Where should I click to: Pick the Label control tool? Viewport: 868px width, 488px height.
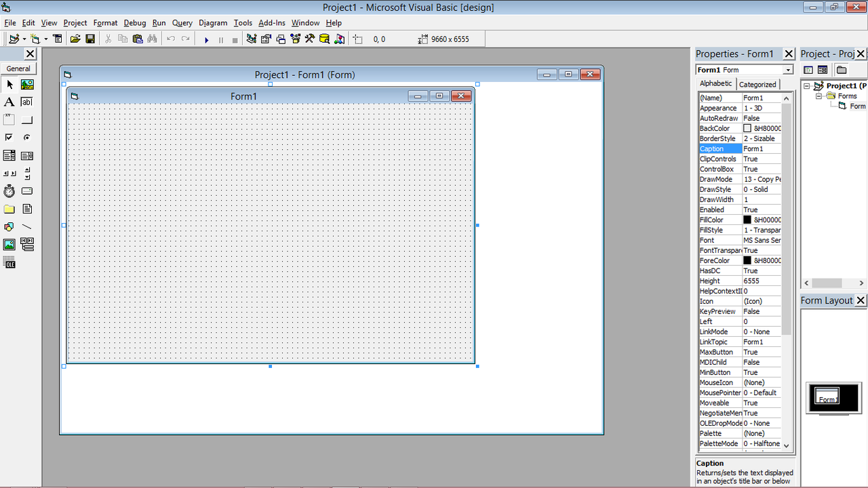pyautogui.click(x=9, y=102)
